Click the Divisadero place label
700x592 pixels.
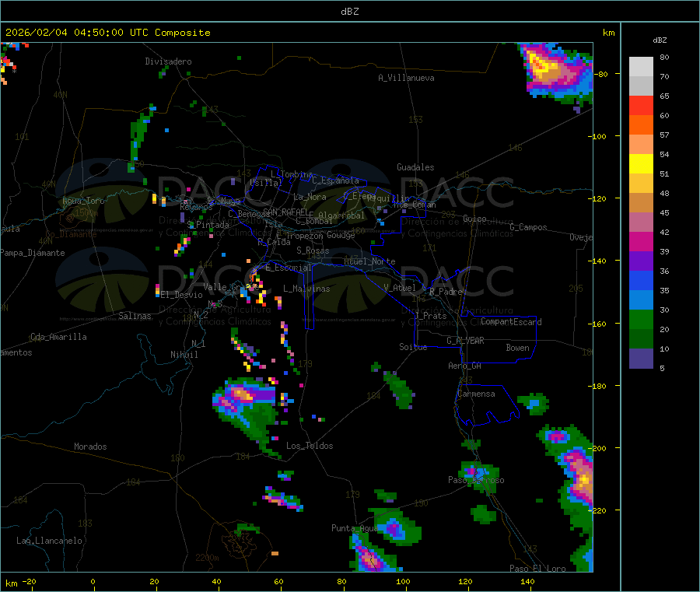coord(168,61)
